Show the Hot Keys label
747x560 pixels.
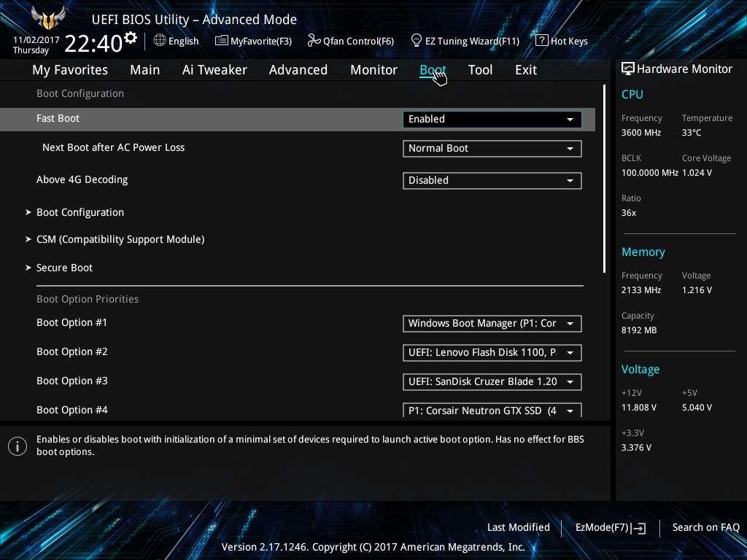tap(569, 41)
